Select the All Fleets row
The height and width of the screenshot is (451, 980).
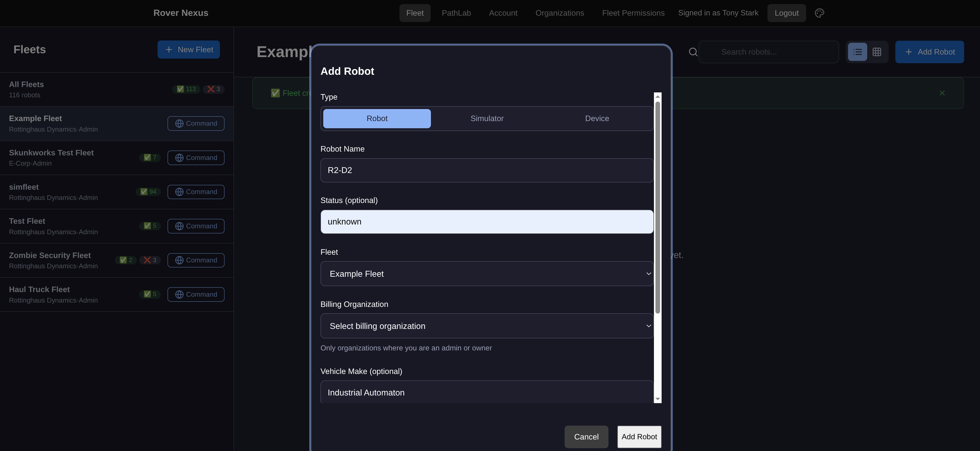pos(116,90)
